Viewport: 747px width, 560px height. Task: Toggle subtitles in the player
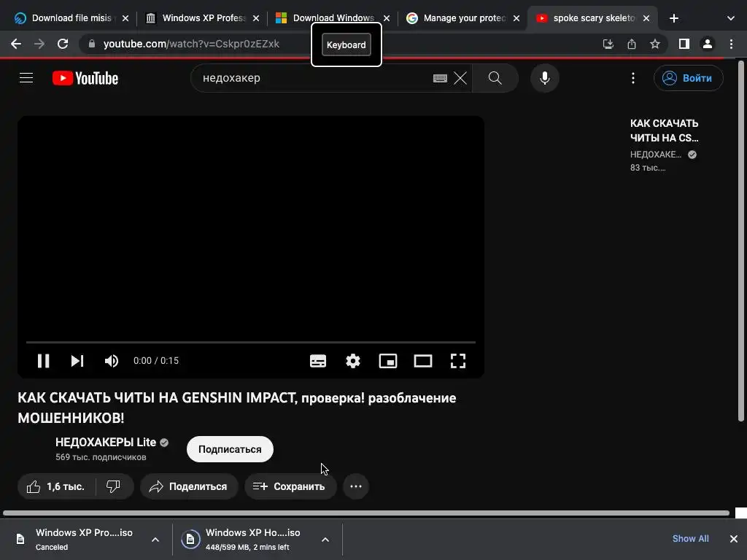point(318,361)
